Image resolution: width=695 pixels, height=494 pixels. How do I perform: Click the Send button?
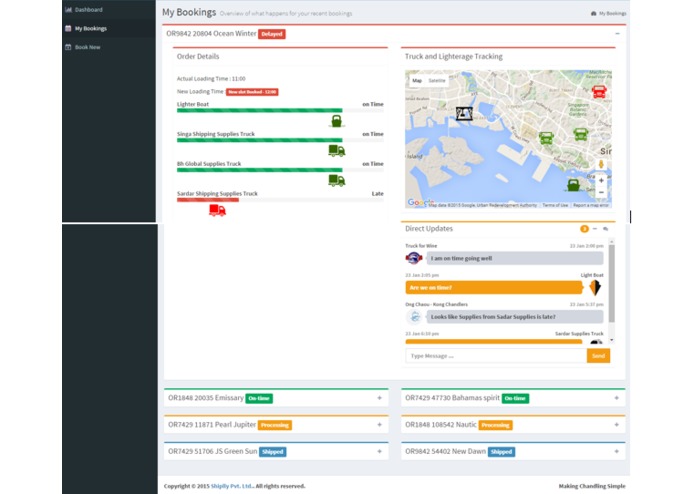click(598, 356)
